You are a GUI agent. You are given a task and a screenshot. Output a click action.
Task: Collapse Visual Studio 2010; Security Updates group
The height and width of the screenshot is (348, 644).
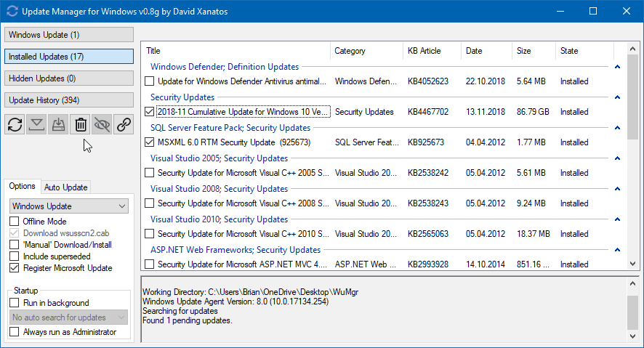click(x=617, y=219)
